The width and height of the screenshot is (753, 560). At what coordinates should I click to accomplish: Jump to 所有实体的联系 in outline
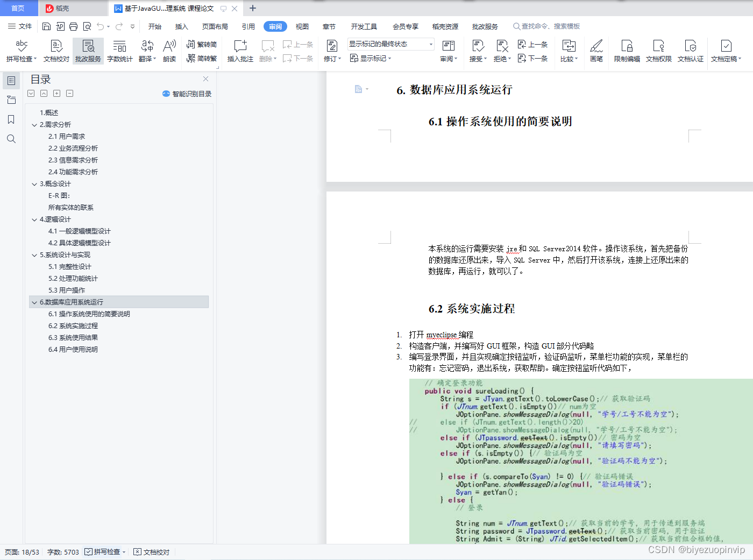pos(71,208)
